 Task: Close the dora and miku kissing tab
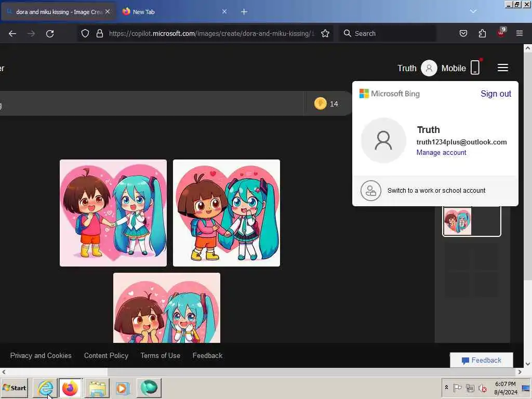(108, 11)
